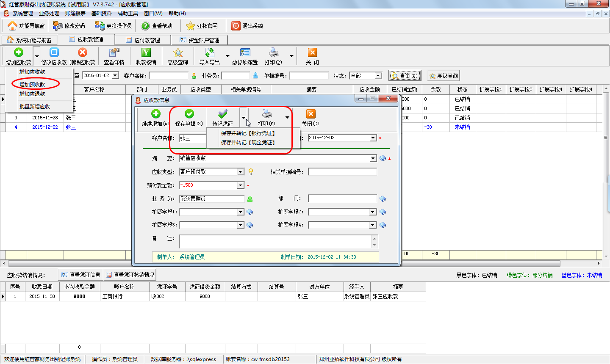This screenshot has width=610, height=364.
Task: Click the 收款核销 toolbar icon
Action: pyautogui.click(x=146, y=52)
